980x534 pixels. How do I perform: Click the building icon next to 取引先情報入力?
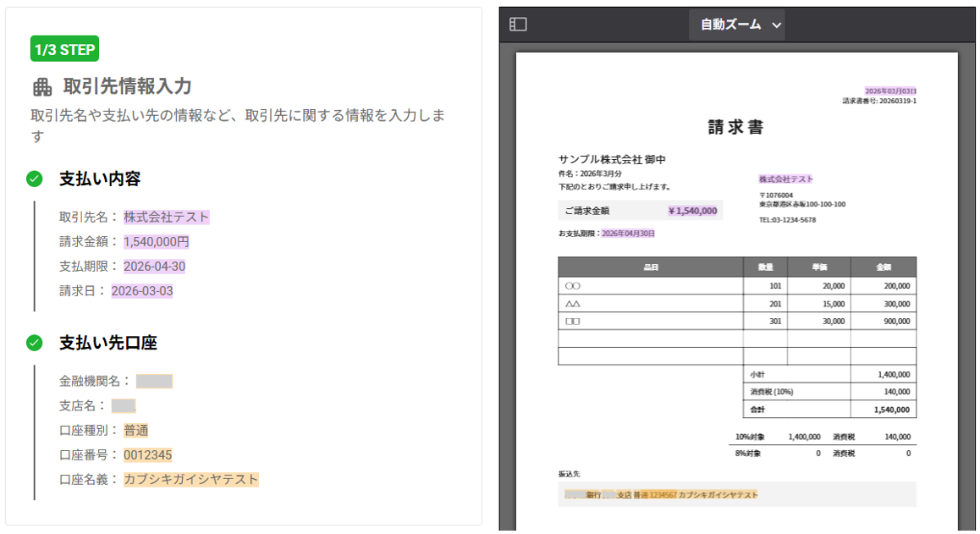pyautogui.click(x=42, y=87)
